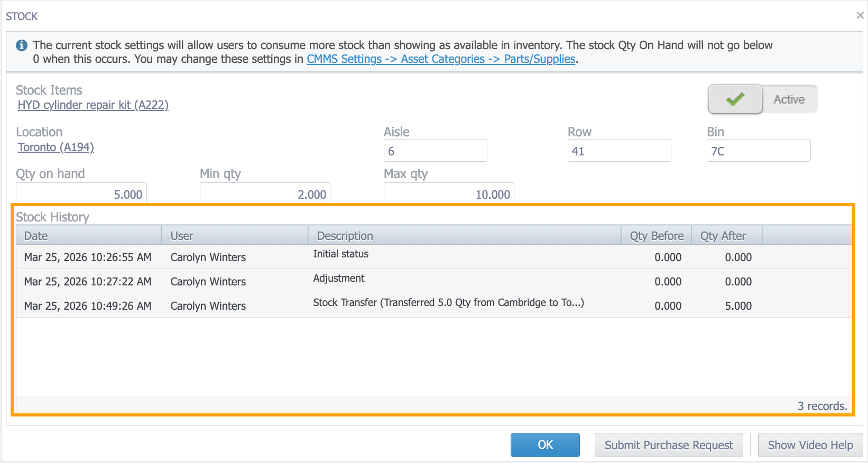Viewport: 868px width, 463px height.
Task: Open HYD cylinder repair kit (A222) link
Action: pyautogui.click(x=93, y=105)
